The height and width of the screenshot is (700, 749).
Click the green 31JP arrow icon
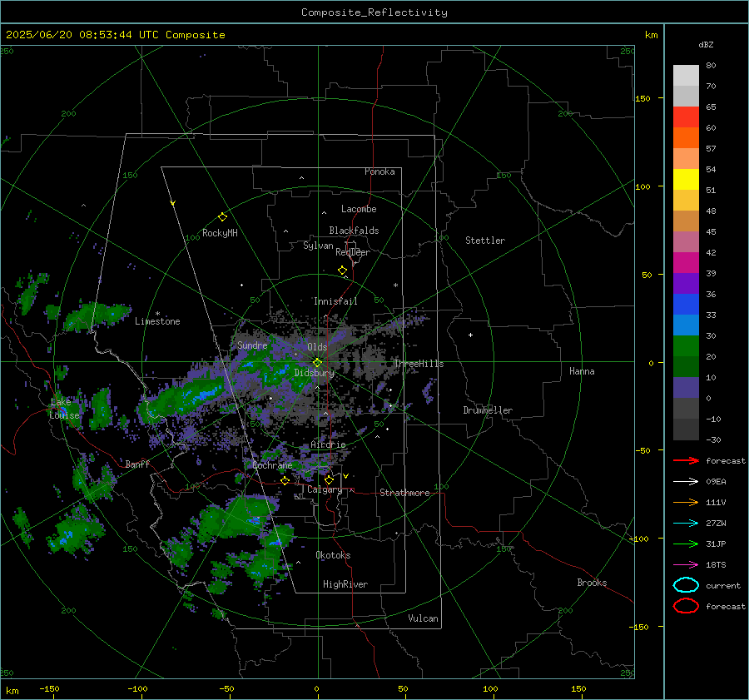point(686,544)
